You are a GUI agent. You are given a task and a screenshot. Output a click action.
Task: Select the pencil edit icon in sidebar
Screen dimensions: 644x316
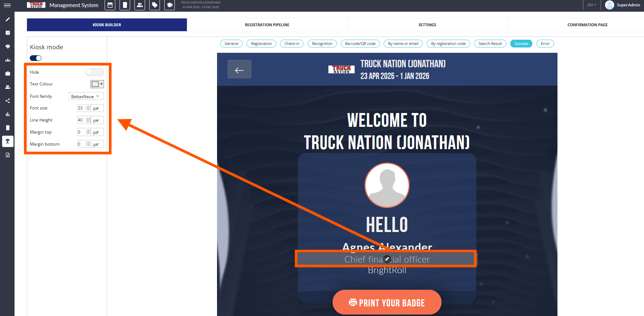pos(7,19)
